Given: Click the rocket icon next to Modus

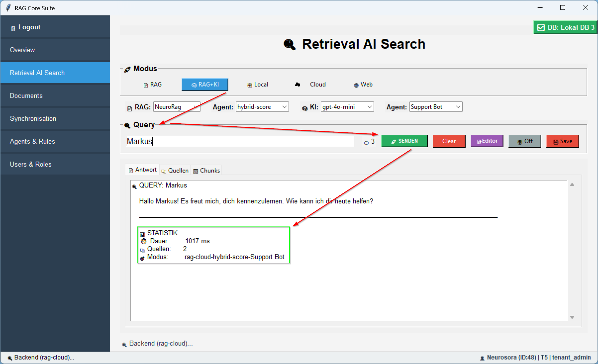Looking at the screenshot, I should [x=127, y=69].
